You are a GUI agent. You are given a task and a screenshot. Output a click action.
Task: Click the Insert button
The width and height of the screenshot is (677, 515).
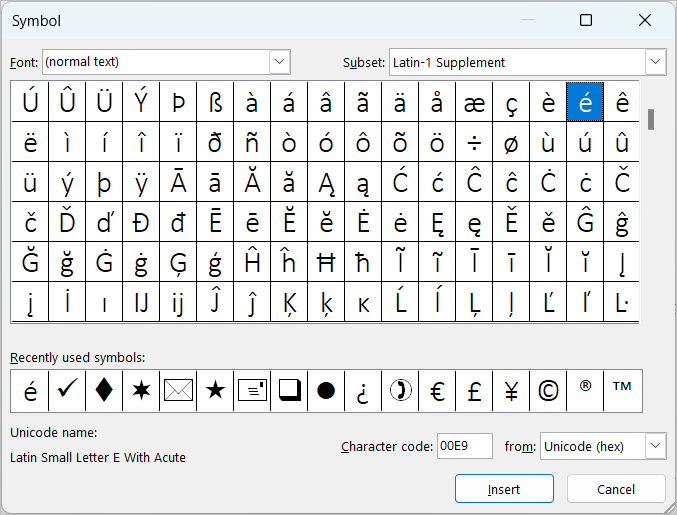(504, 489)
